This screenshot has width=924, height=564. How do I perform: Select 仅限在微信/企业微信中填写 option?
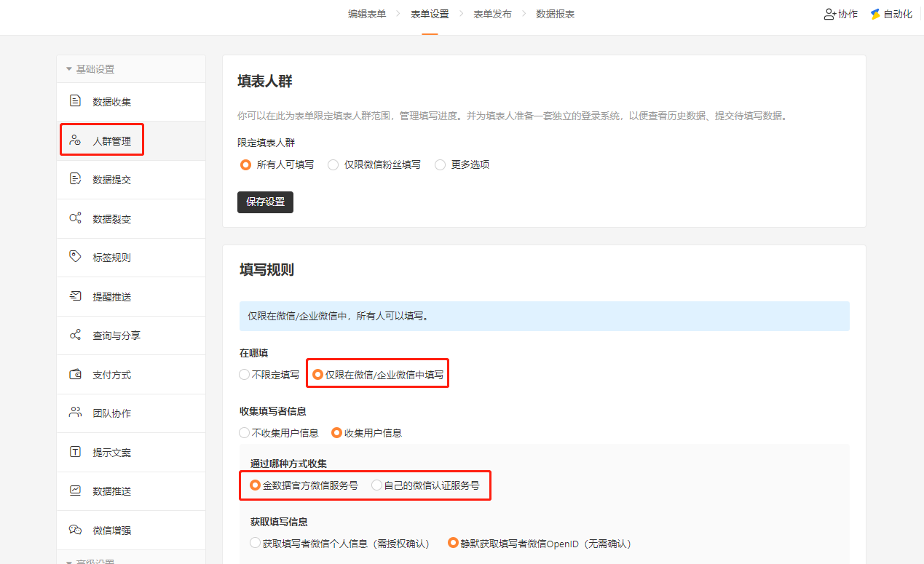(x=318, y=375)
